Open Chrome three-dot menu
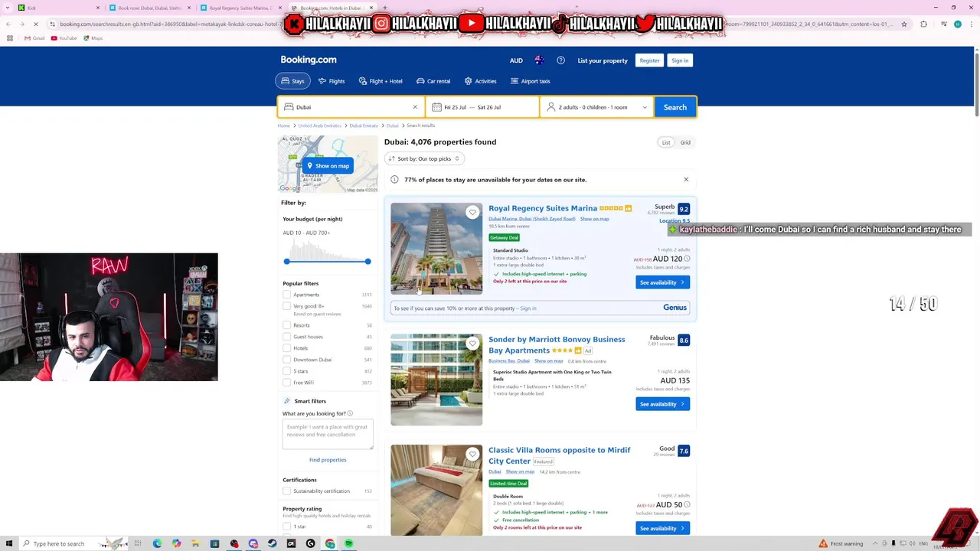 (x=971, y=24)
